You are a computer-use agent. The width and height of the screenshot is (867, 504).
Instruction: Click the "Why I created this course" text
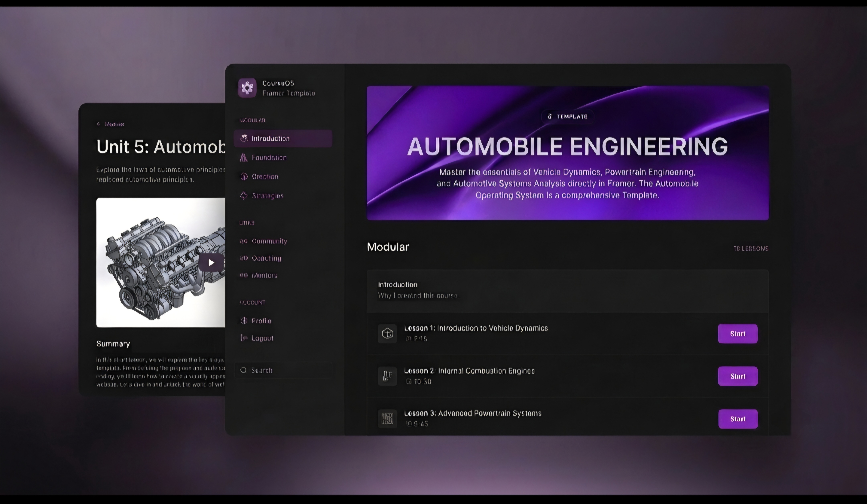point(419,296)
